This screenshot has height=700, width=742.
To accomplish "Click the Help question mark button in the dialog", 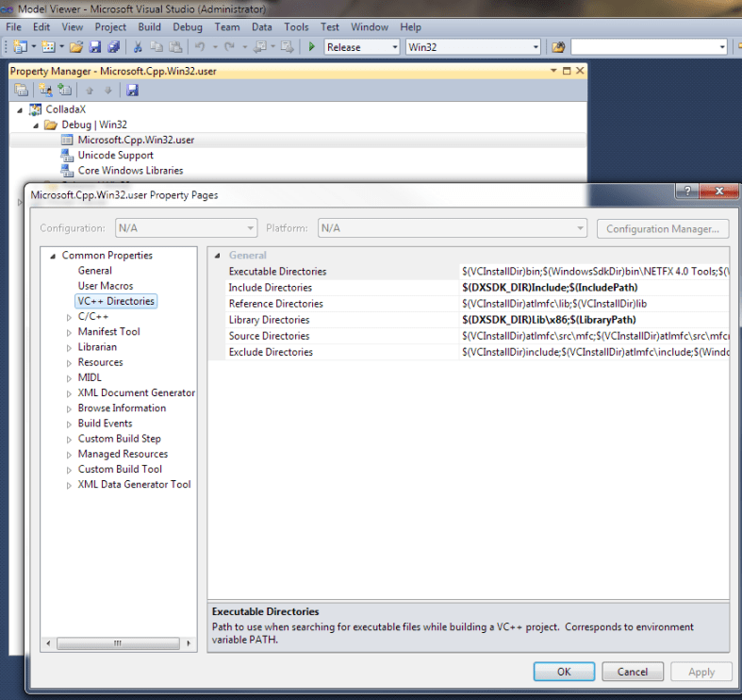I will click(687, 192).
